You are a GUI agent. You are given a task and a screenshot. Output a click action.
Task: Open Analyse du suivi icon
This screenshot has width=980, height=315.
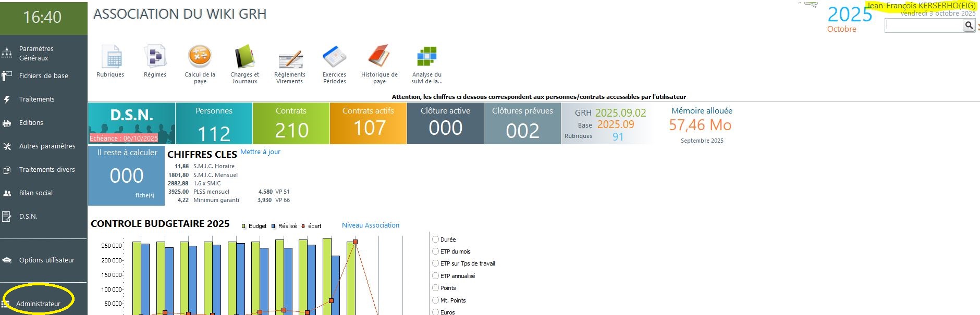[x=426, y=57]
